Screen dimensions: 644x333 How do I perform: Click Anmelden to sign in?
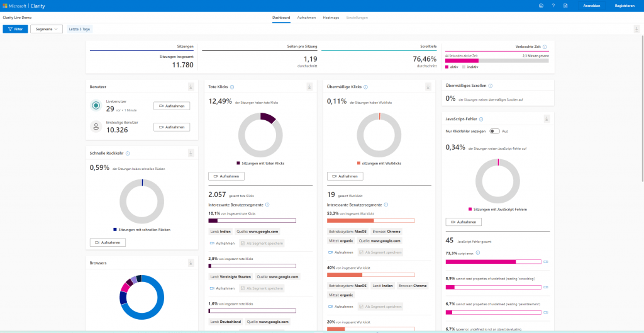(x=592, y=6)
